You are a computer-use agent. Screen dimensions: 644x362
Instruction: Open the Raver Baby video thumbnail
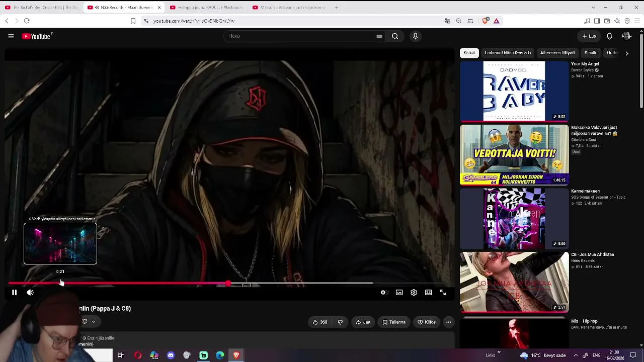click(x=514, y=92)
